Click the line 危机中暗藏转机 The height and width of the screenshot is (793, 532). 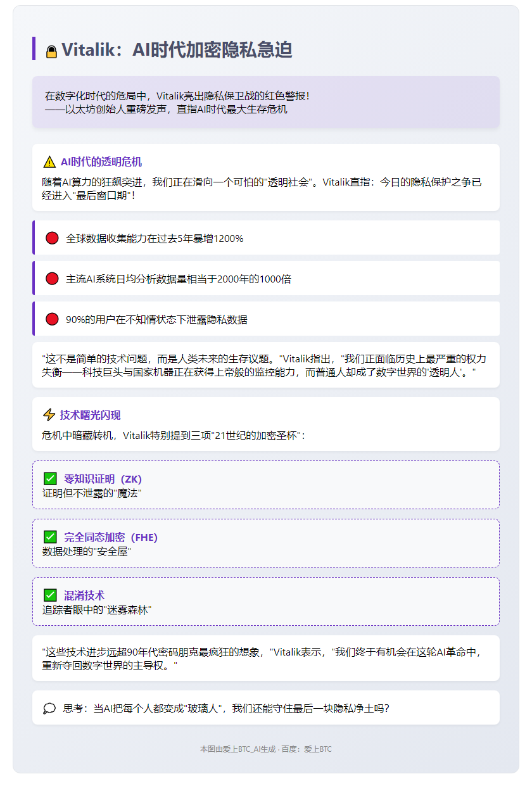(174, 435)
